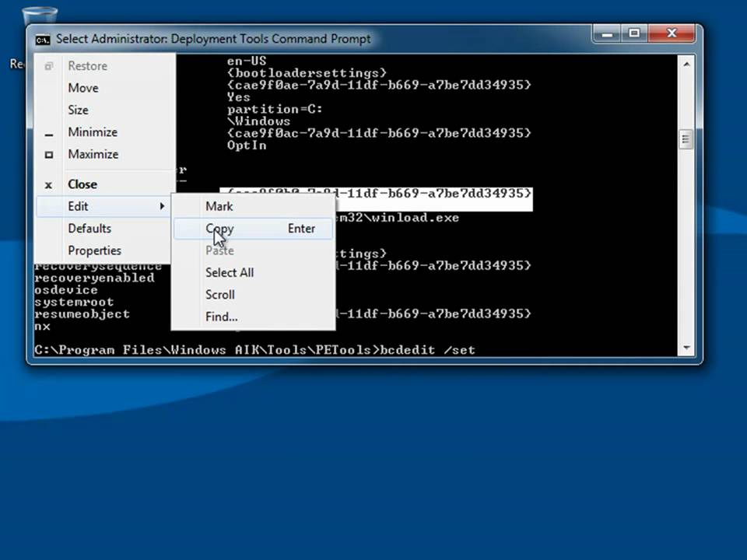This screenshot has height=560, width=747.
Task: Click the scrollbar down arrow
Action: (686, 348)
